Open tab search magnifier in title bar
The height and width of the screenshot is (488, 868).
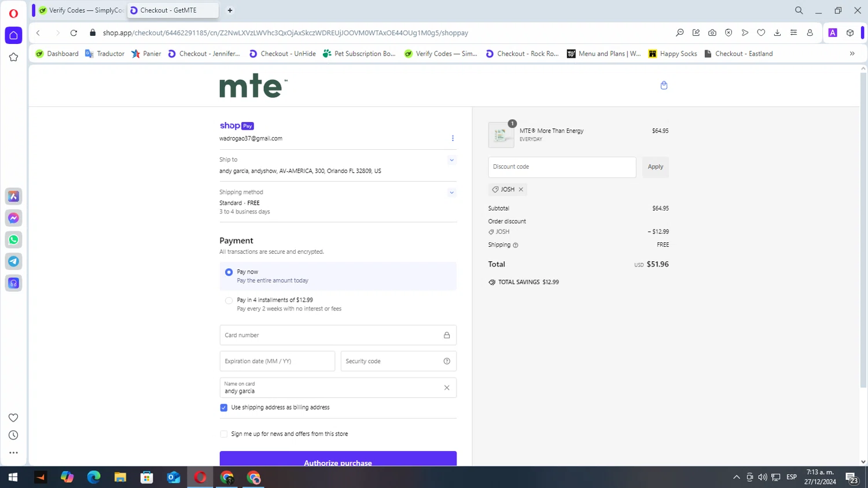pos(799,10)
